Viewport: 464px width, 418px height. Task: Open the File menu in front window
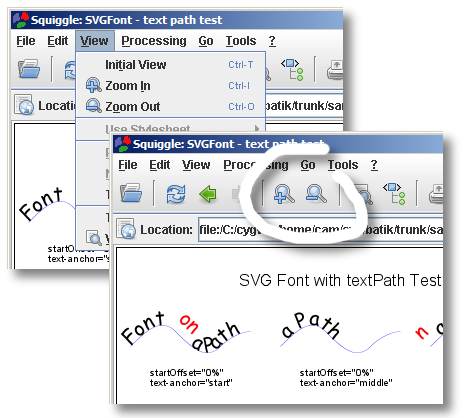coord(128,165)
